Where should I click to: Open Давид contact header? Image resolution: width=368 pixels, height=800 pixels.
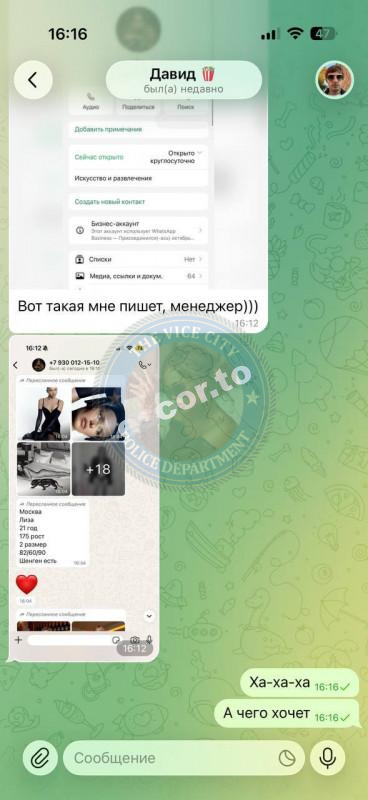[x=184, y=80]
